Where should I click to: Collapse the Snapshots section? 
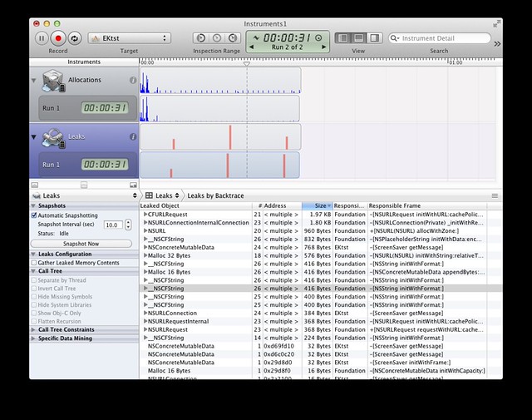pyautogui.click(x=33, y=205)
